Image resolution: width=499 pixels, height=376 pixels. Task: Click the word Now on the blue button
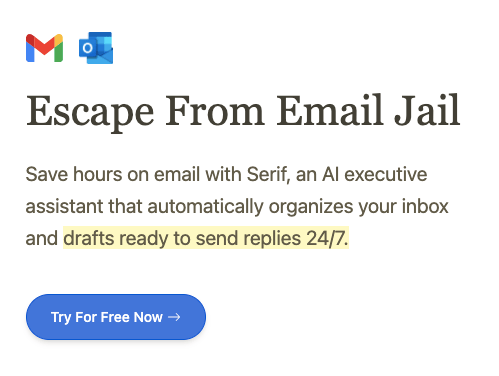[x=148, y=317]
